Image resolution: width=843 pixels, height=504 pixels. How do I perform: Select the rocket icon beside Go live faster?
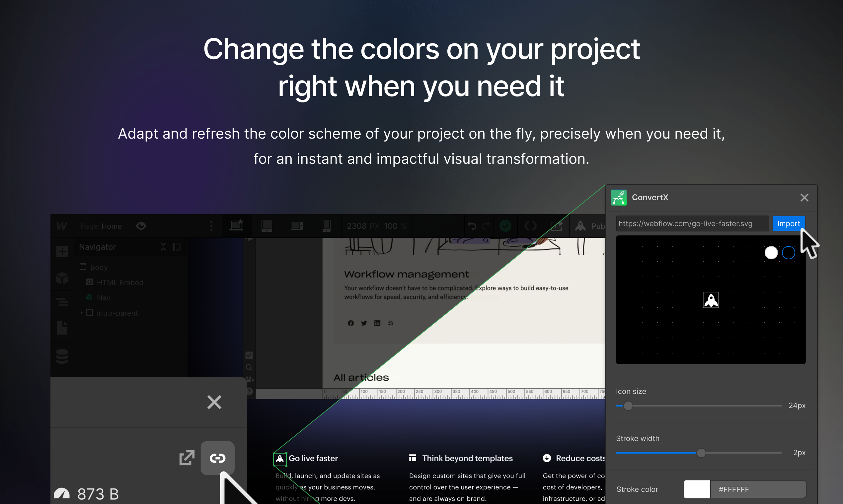(280, 459)
